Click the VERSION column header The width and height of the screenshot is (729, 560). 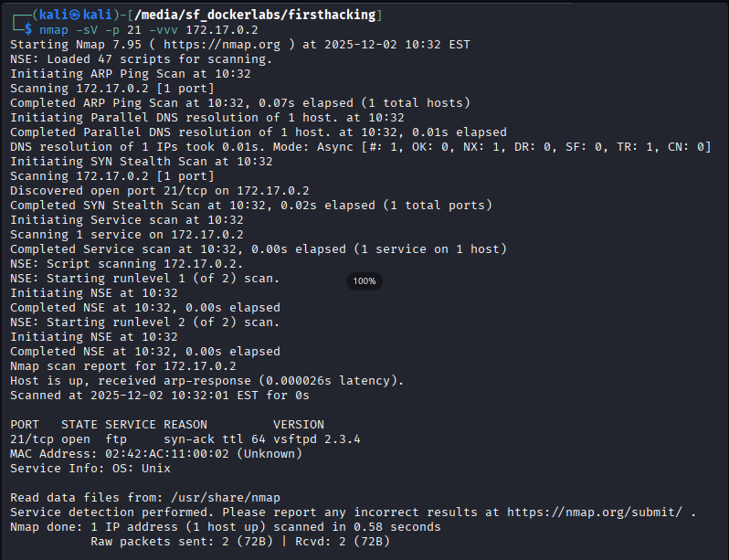pyautogui.click(x=299, y=424)
